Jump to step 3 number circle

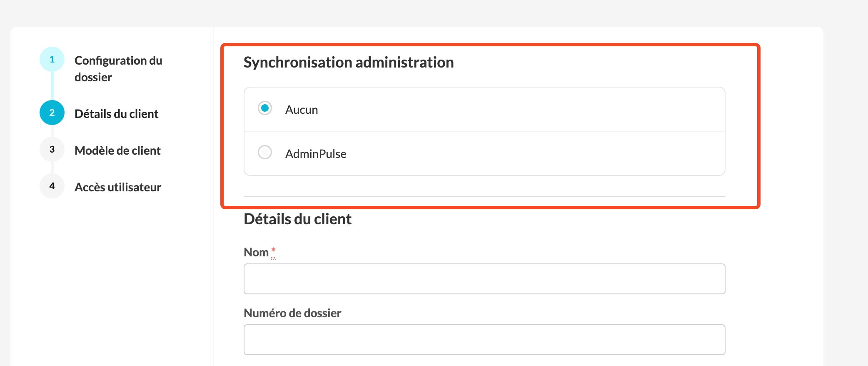[52, 149]
